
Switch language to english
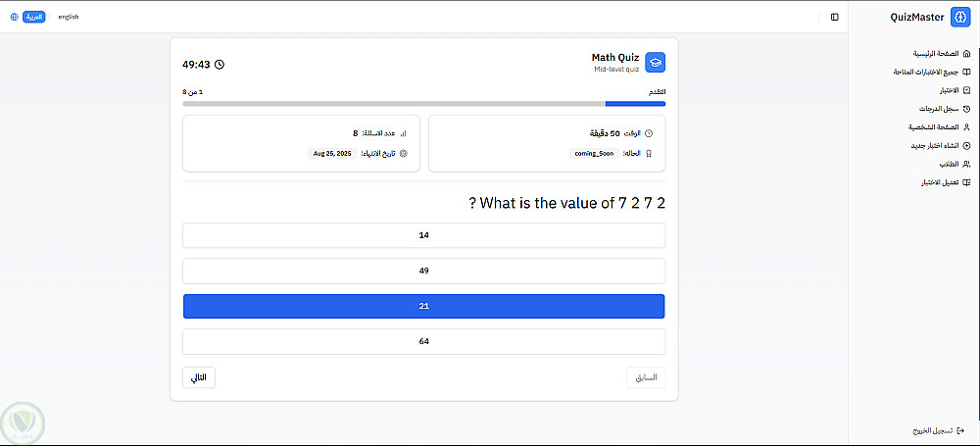pyautogui.click(x=69, y=17)
